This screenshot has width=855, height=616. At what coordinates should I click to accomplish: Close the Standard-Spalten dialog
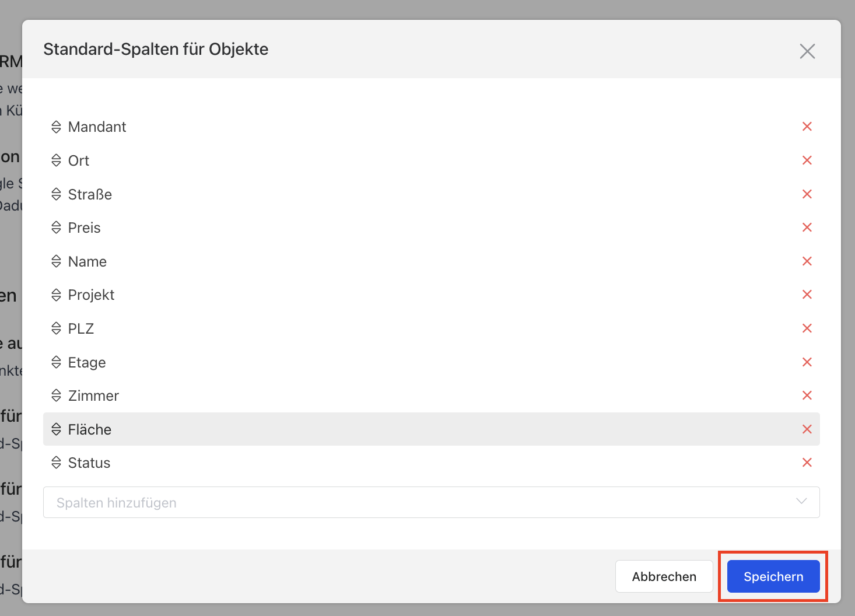tap(807, 51)
